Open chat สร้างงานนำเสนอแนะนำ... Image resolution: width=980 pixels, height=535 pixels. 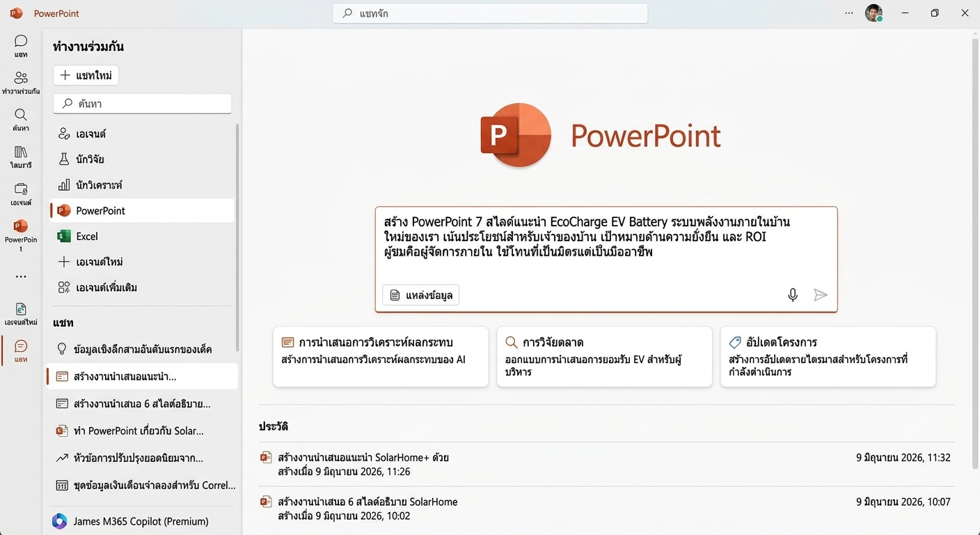(x=143, y=376)
